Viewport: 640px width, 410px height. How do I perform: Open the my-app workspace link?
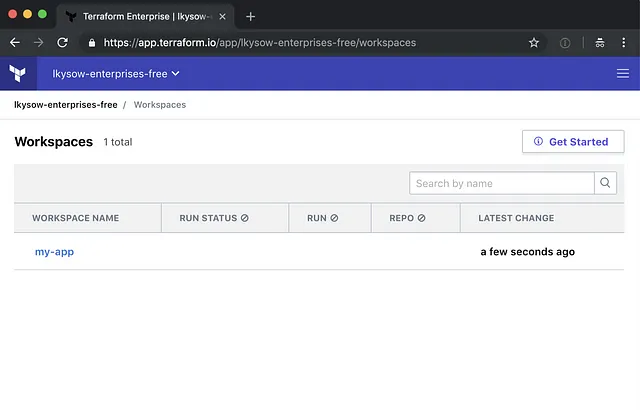tap(54, 252)
